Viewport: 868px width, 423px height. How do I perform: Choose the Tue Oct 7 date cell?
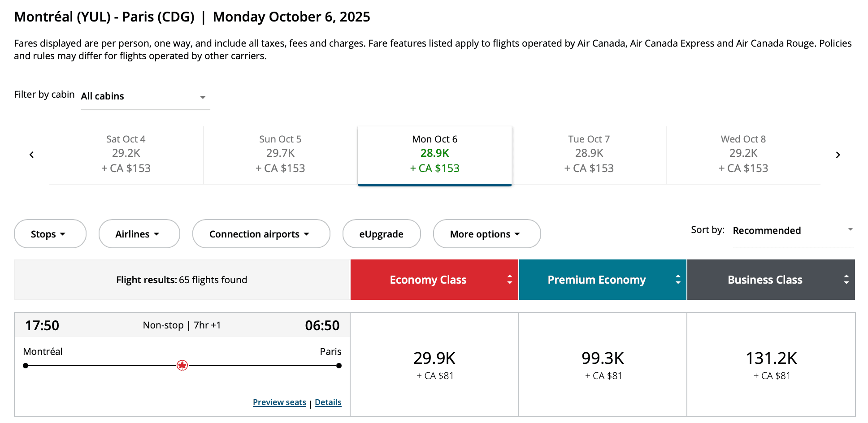[589, 154]
